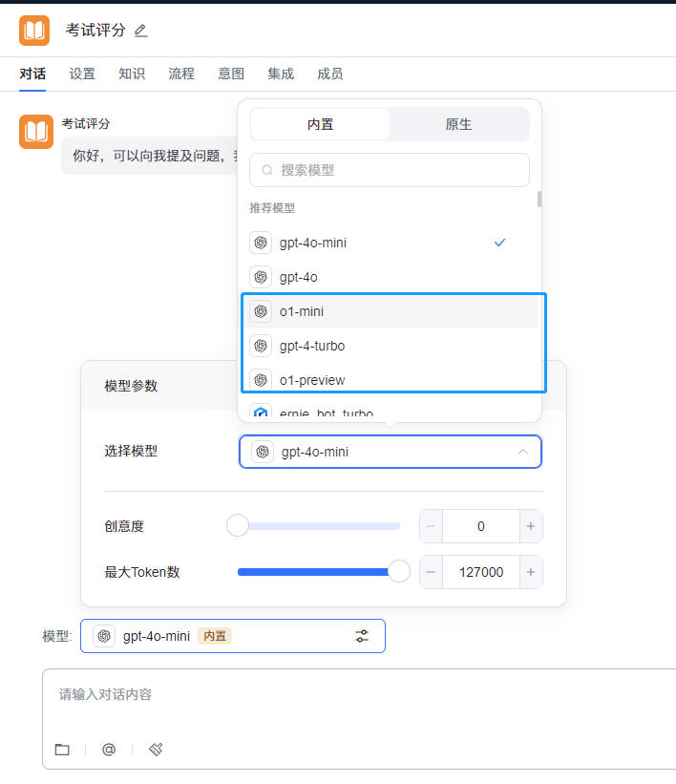This screenshot has height=784, width=676.
Task: Click the 最大Token数 slider handle
Action: 399,572
